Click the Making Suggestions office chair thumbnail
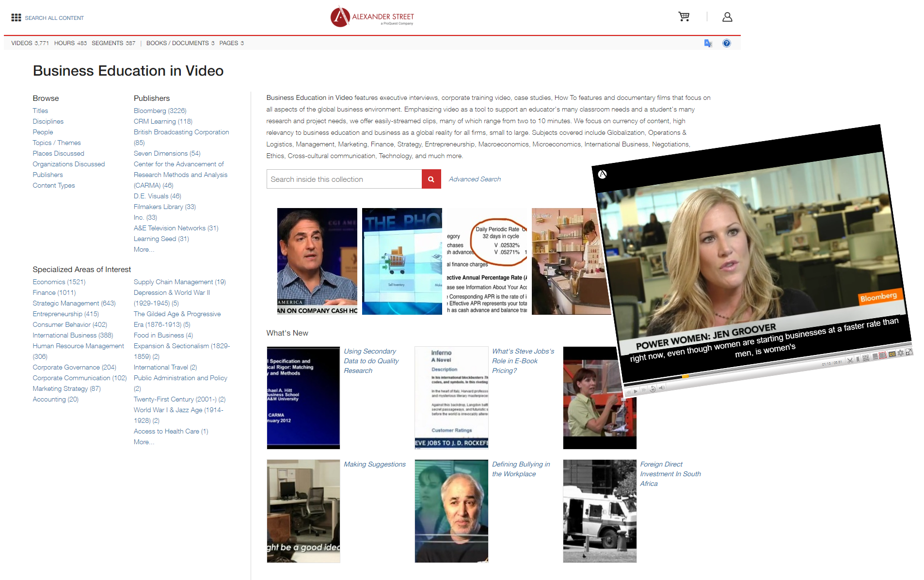924x580 pixels. pyautogui.click(x=303, y=511)
